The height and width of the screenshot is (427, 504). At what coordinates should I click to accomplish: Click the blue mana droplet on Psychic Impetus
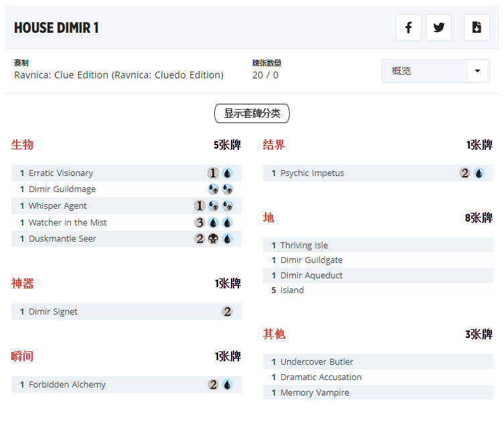click(479, 173)
